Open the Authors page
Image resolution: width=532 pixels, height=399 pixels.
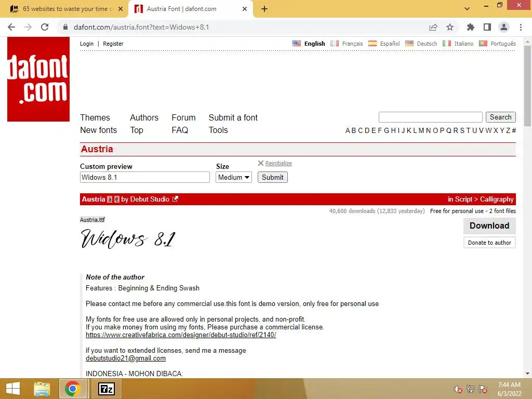click(144, 117)
